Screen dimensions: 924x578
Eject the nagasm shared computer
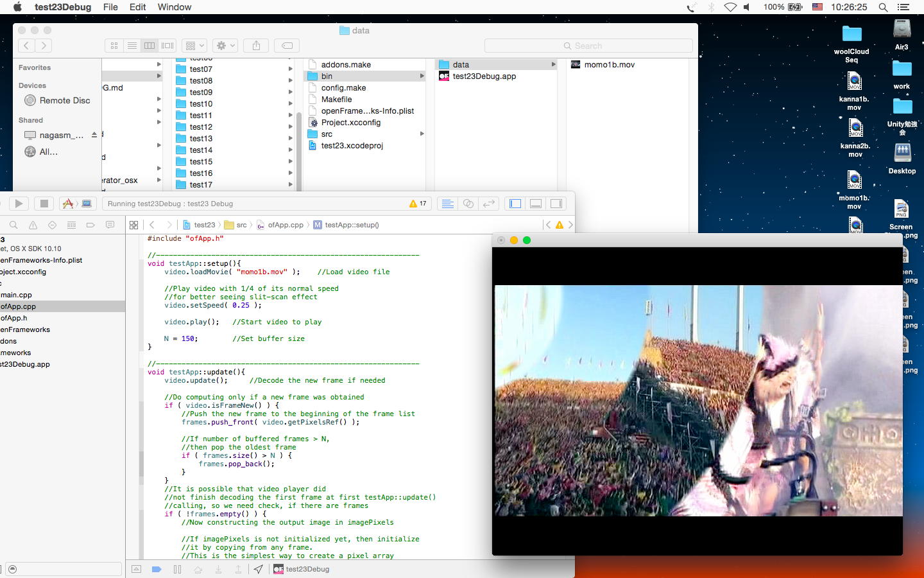[x=94, y=135]
